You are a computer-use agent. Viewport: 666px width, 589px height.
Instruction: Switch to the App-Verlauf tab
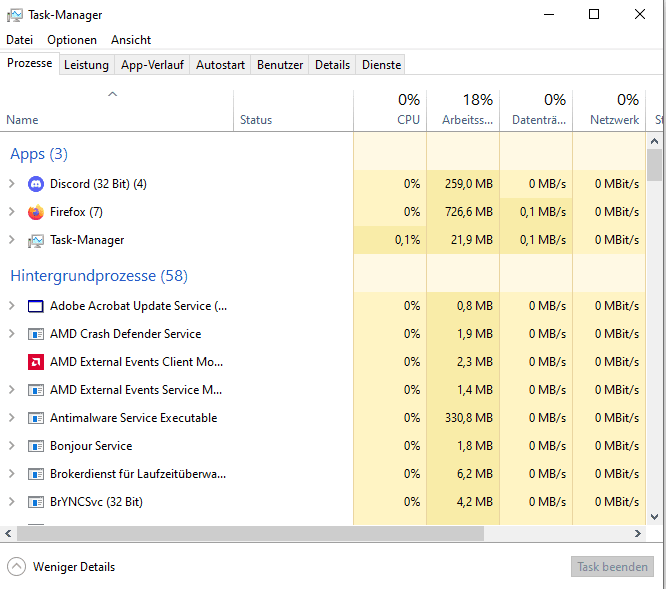click(152, 65)
